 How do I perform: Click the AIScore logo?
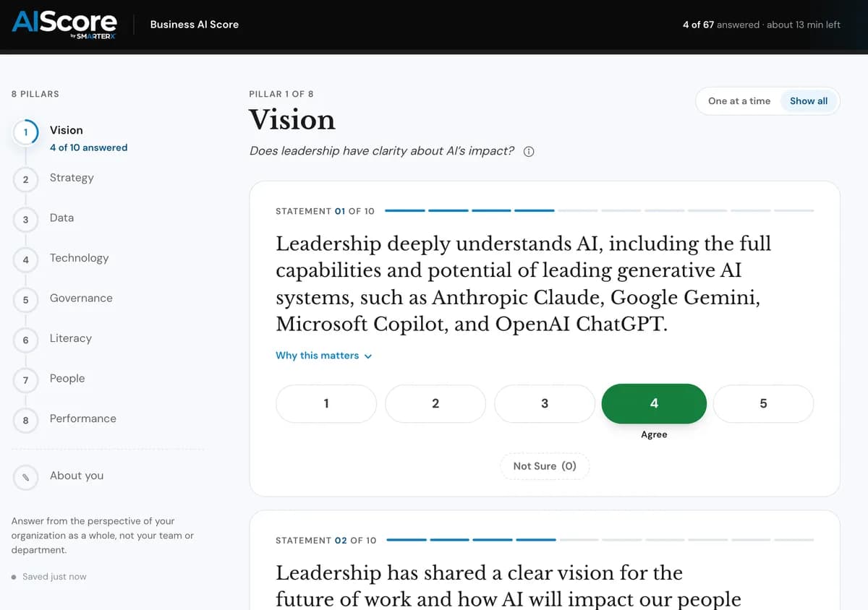64,25
